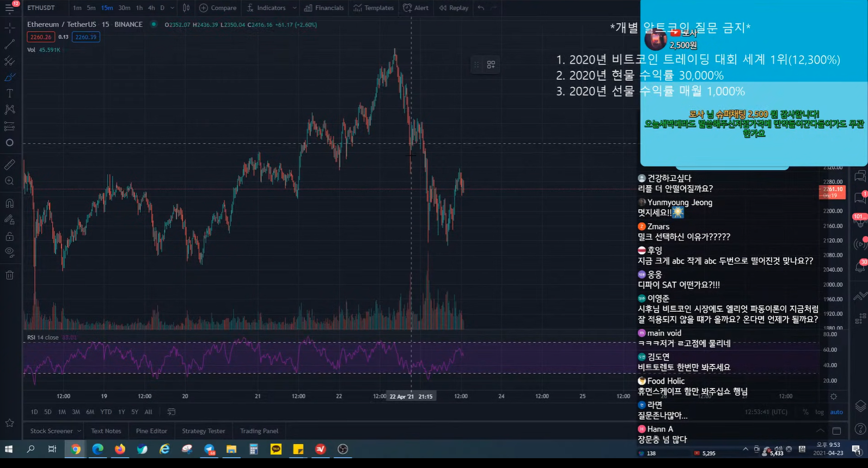Open the Financials menu
The width and height of the screenshot is (868, 468).
pyautogui.click(x=324, y=8)
